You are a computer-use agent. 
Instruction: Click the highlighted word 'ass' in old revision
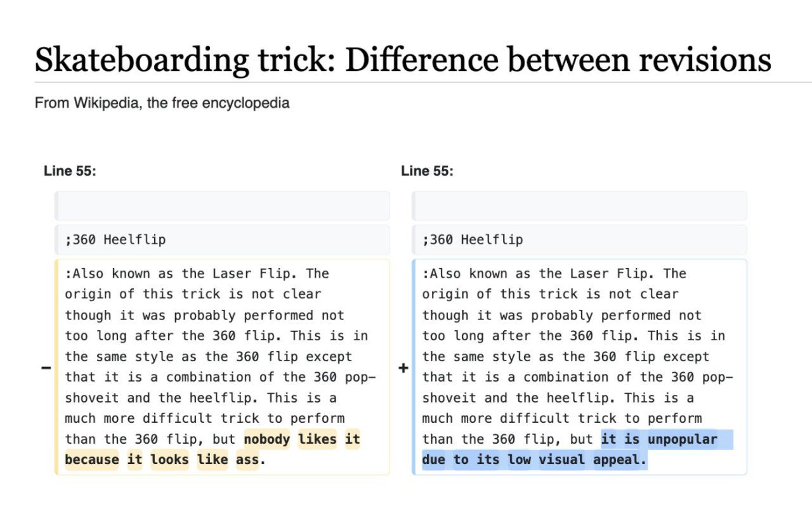(x=247, y=460)
